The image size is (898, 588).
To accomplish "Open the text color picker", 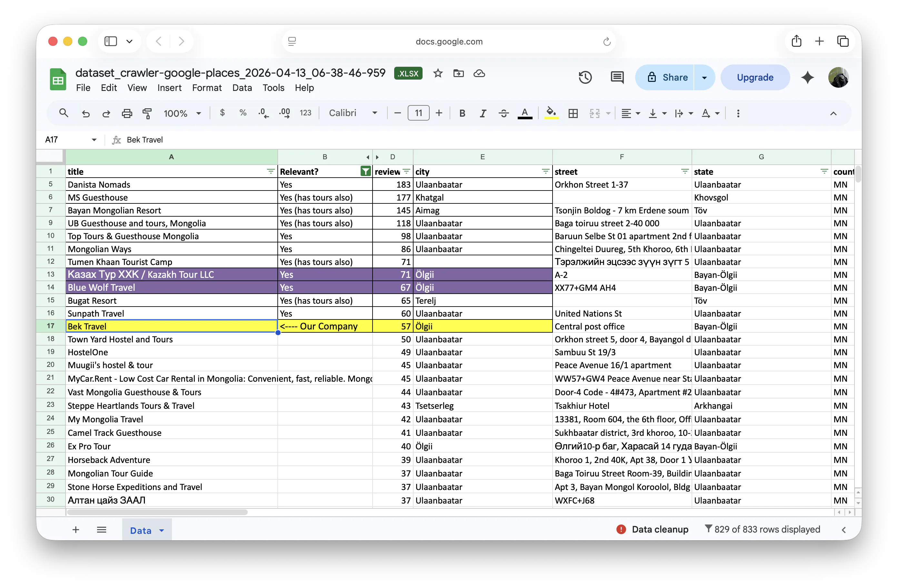I will coord(525,113).
